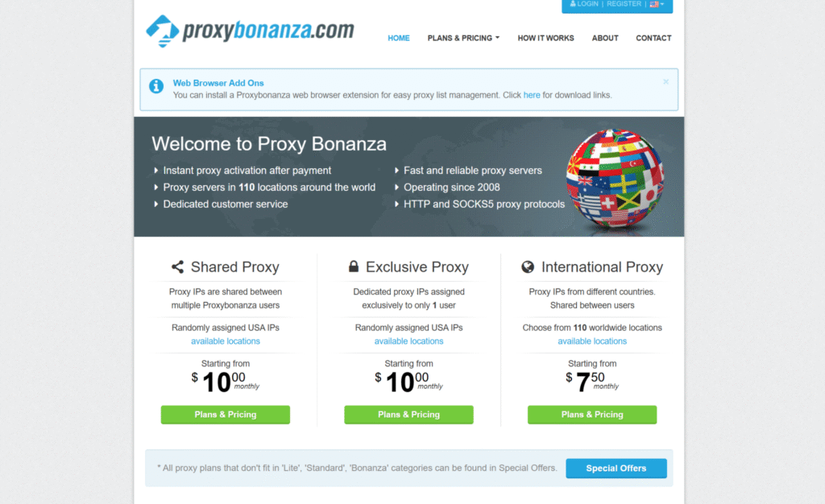Viewport: 825px width, 504px height.
Task: Click the Shared Proxy share icon
Action: tap(177, 267)
